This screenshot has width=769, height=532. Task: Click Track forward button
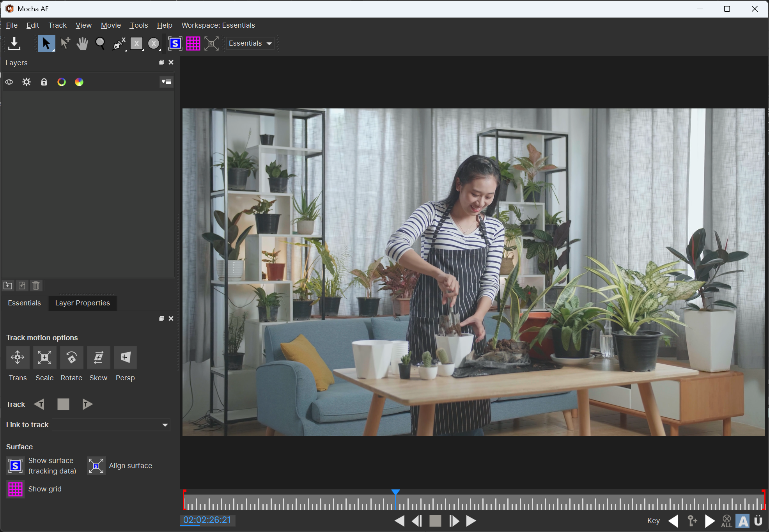coord(87,404)
